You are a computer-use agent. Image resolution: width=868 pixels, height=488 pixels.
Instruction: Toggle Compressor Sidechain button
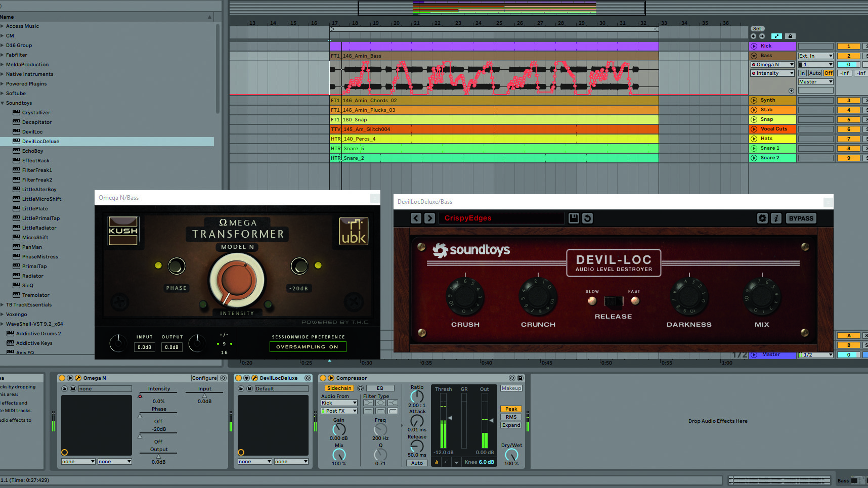[339, 388]
